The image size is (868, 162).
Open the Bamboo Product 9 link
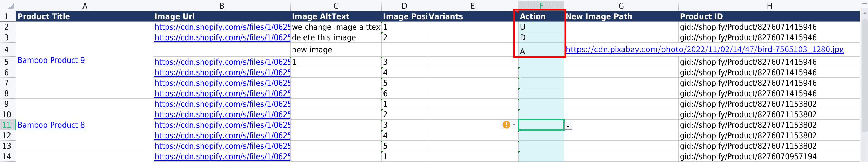pos(51,60)
